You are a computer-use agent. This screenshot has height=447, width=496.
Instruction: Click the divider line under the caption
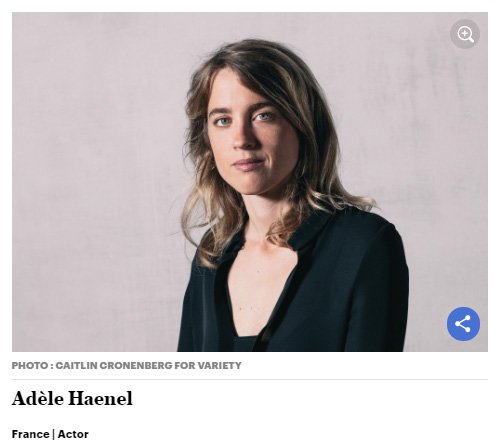250,379
